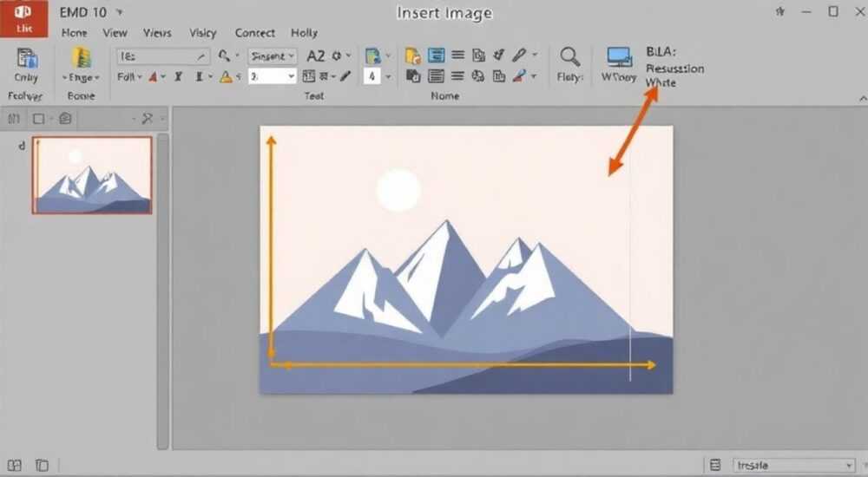Click the yellow warning triangle highlight icon
Image resolution: width=868 pixels, height=477 pixels.
pyautogui.click(x=226, y=77)
